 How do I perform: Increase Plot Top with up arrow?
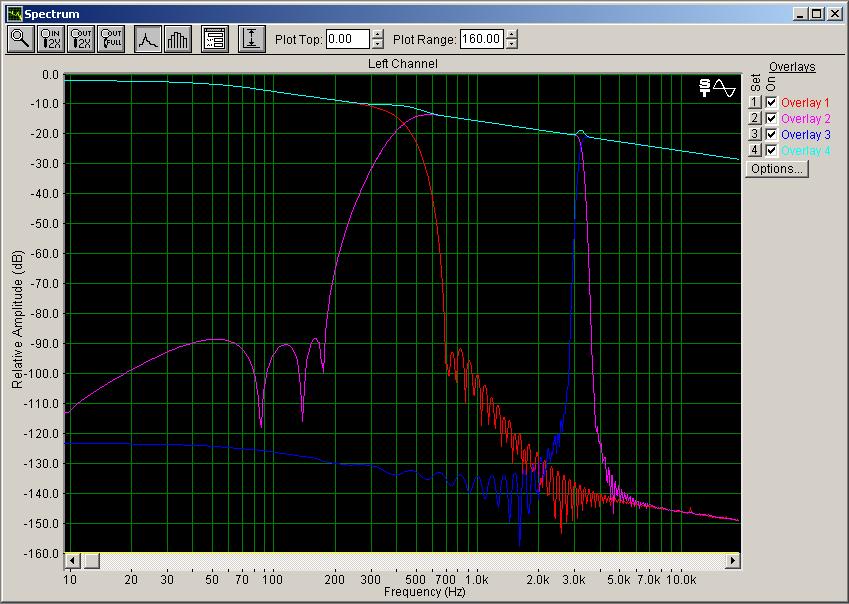click(x=378, y=34)
